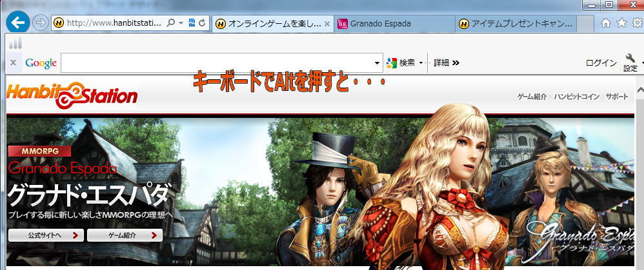Click the red MMORPG label
Image resolution: width=644 pixels, height=270 pixels.
[40, 151]
